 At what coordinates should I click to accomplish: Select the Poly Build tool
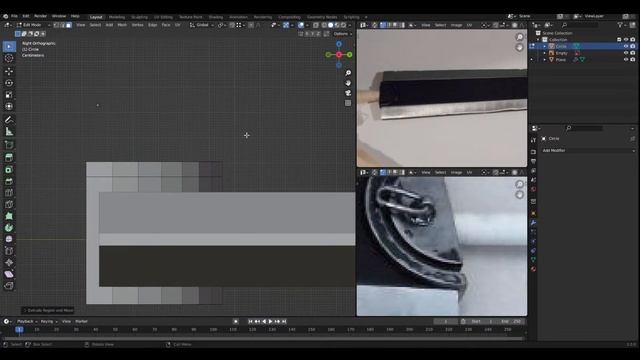9,216
